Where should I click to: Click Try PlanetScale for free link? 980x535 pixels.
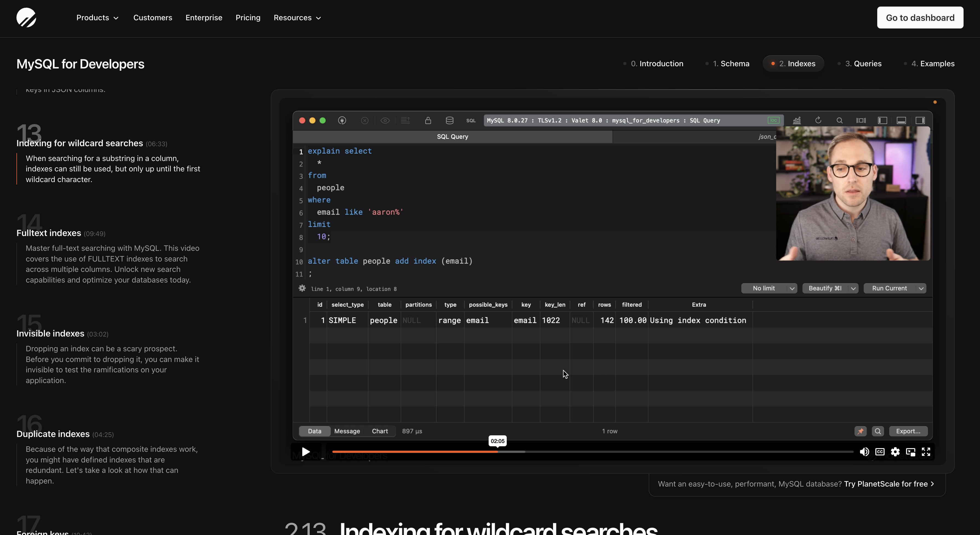click(889, 484)
